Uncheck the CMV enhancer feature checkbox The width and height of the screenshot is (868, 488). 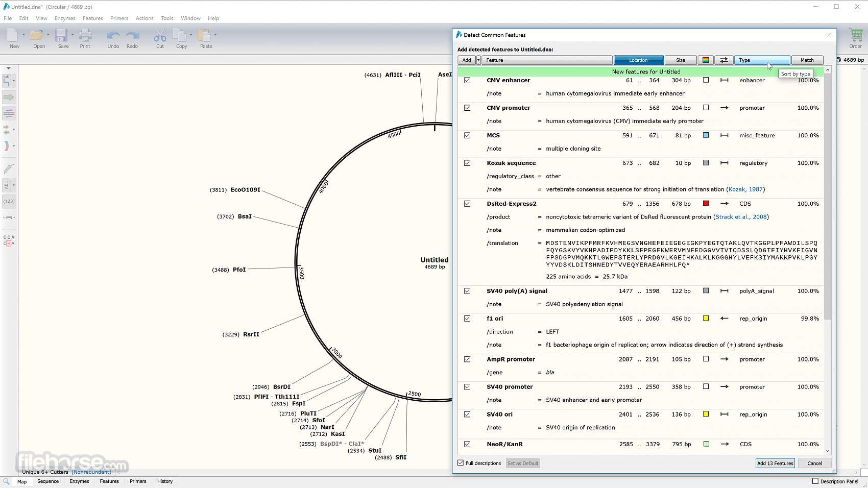pos(467,81)
